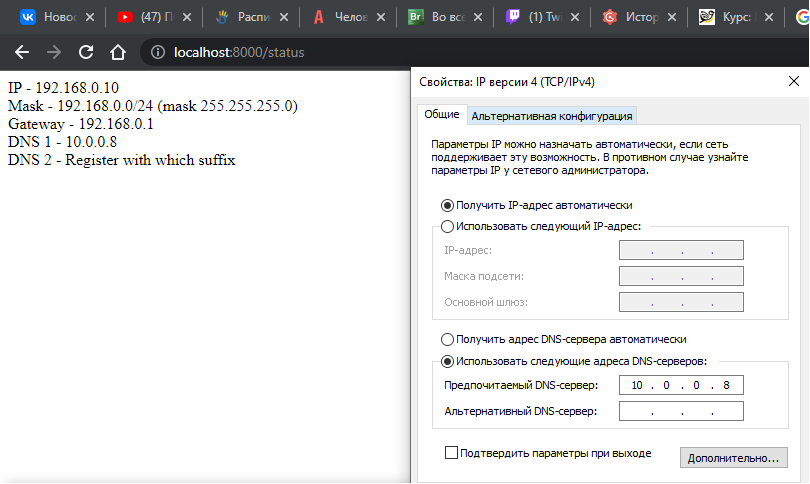Enable 'Подтвердить параметры при выходе' checkbox
This screenshot has height=484, width=810.
tap(451, 453)
